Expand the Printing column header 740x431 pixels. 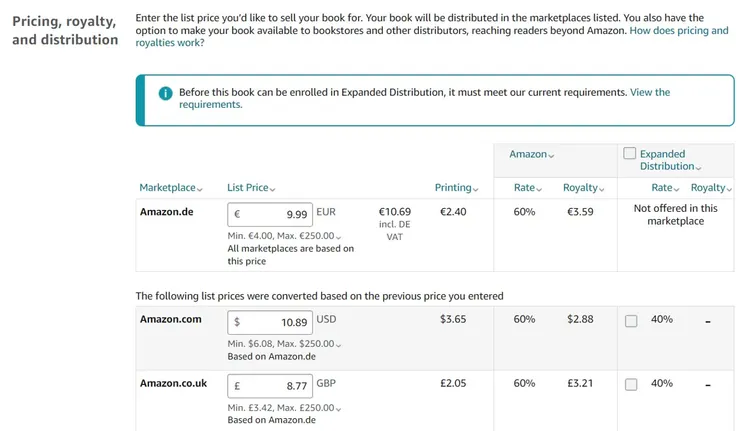pyautogui.click(x=457, y=188)
